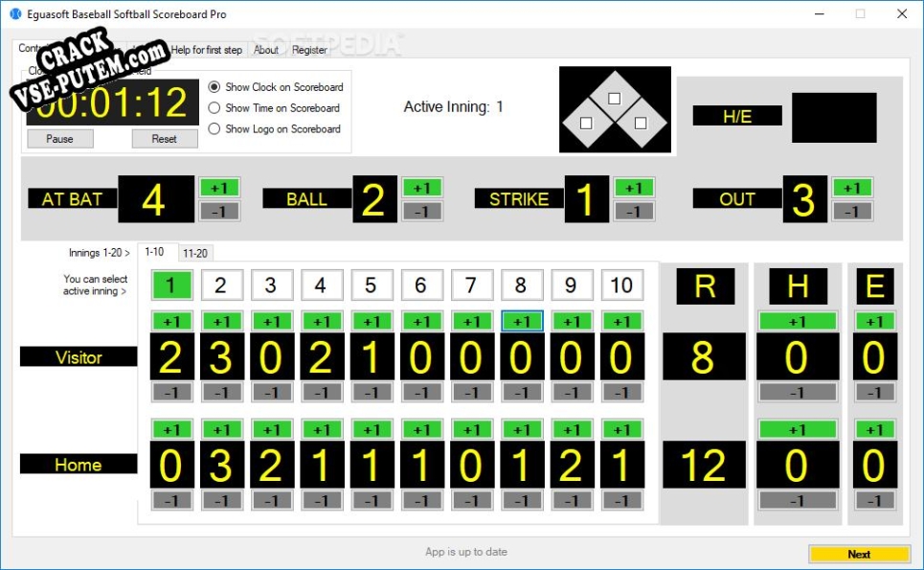
Task: Click the yellow Next button
Action: (x=859, y=554)
